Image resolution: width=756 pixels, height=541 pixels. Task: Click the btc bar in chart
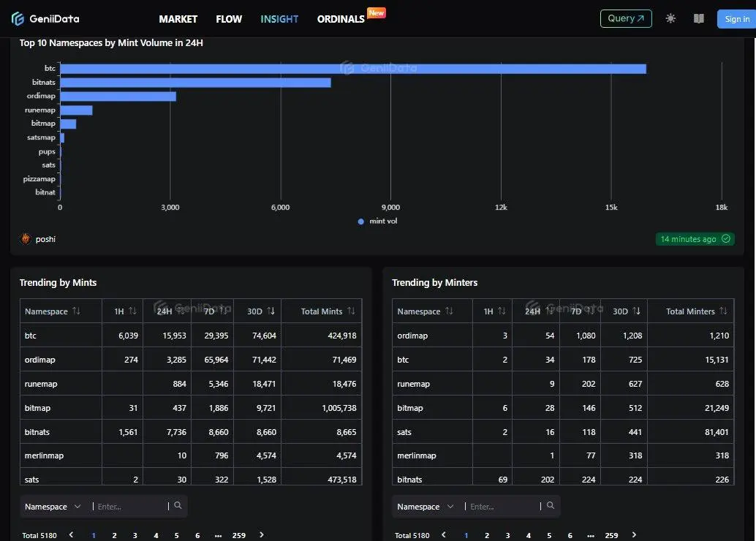pyautogui.click(x=353, y=69)
